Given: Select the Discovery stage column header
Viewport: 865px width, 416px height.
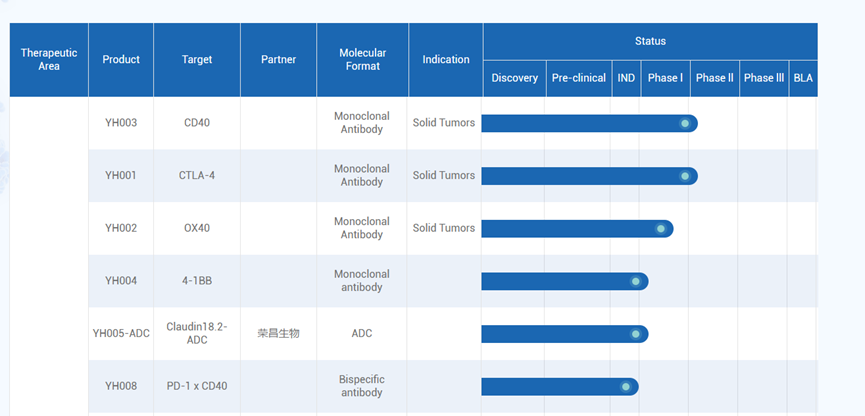Looking at the screenshot, I should (515, 78).
